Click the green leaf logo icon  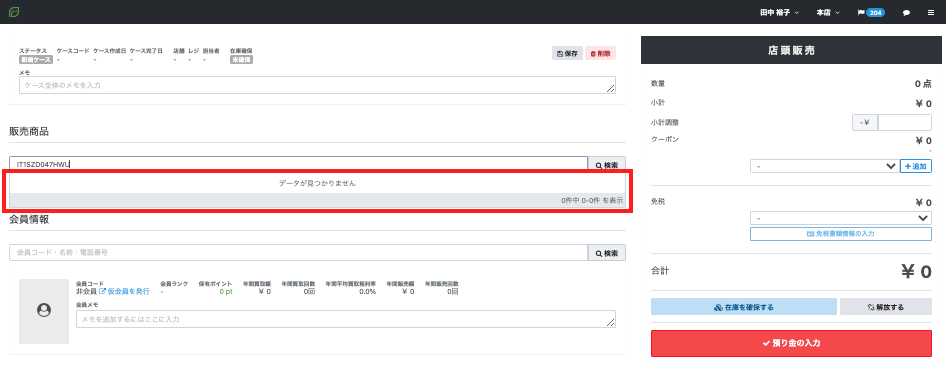(x=14, y=12)
